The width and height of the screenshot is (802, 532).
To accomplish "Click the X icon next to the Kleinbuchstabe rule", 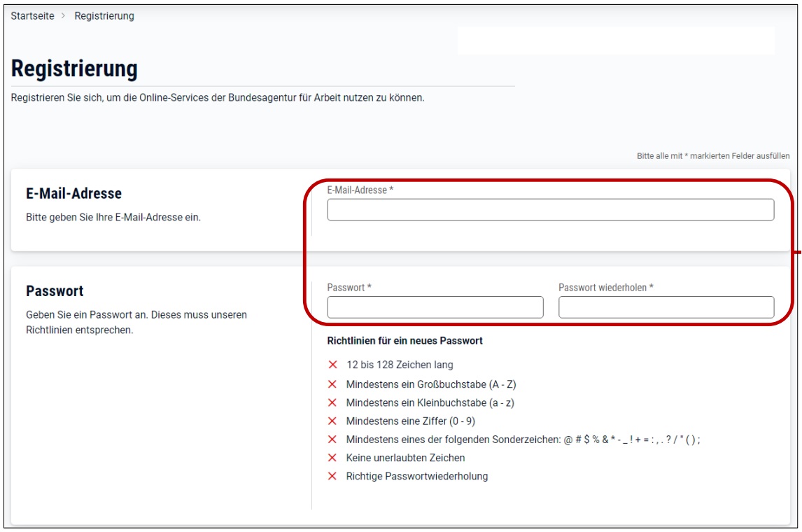I will click(332, 402).
